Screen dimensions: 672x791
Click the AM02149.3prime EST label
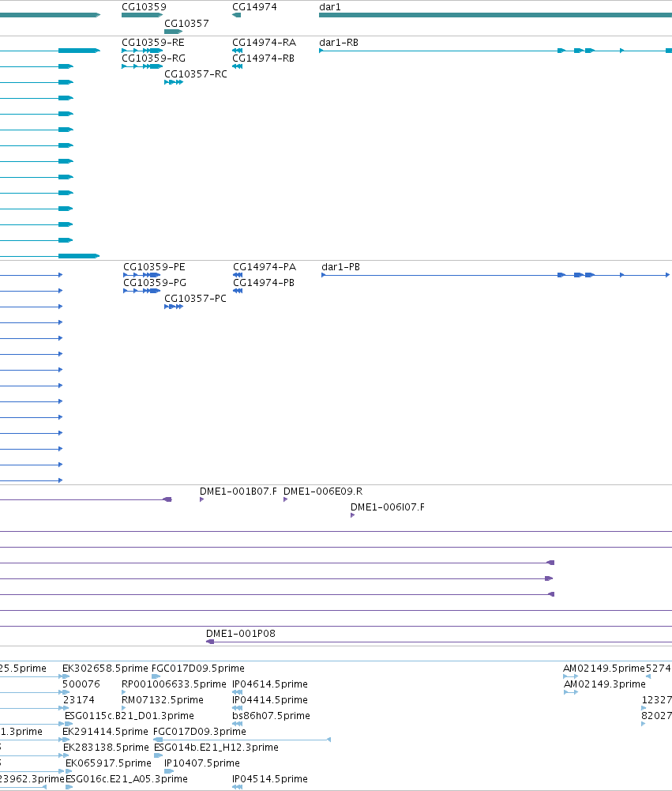point(604,684)
